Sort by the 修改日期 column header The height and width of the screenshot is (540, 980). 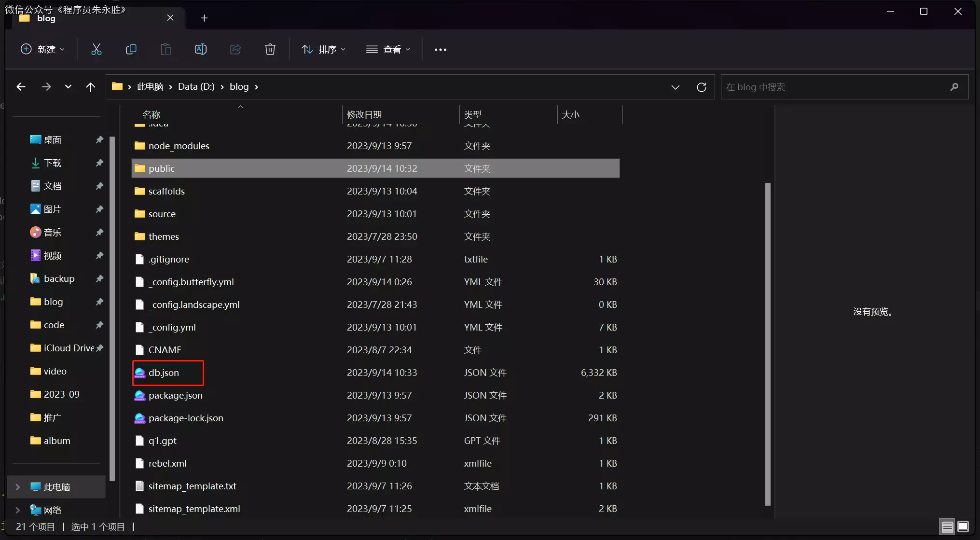coord(364,114)
